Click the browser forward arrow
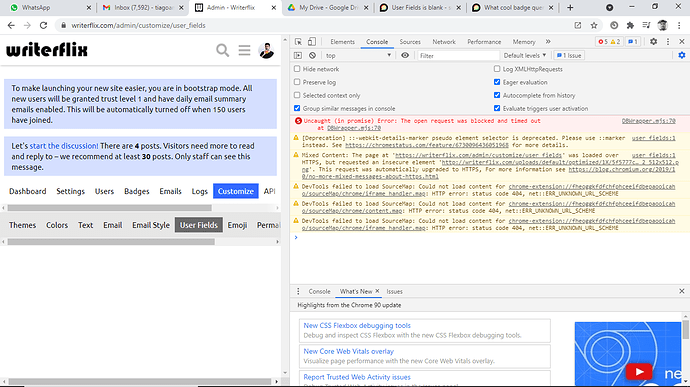690x387 pixels. (27, 26)
